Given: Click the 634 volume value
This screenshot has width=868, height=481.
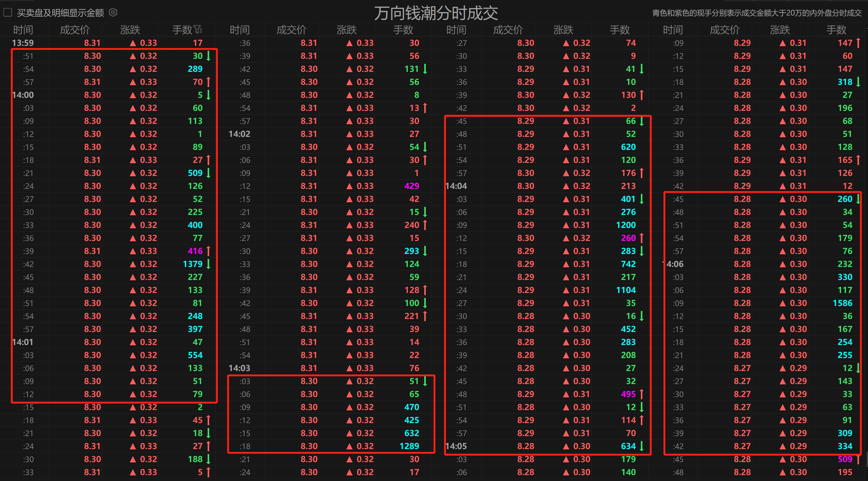Looking at the screenshot, I should (628, 446).
